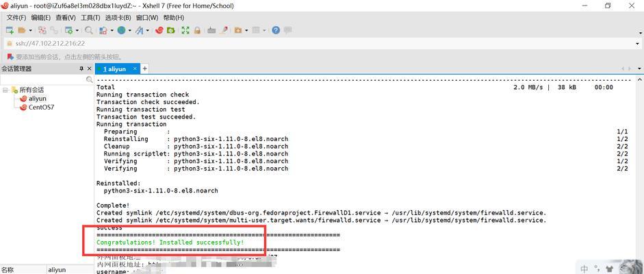Screen dimensions: 644x274
Task: Add a new tab with the plus button
Action: (144, 69)
